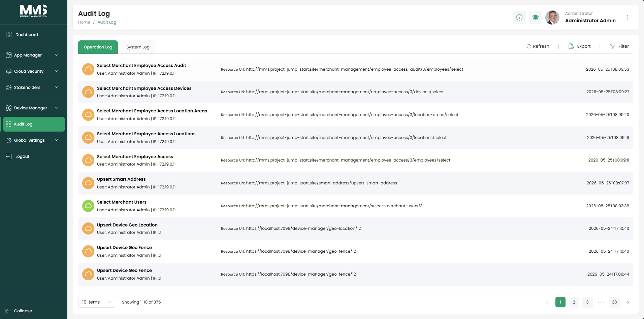Click the employee-access/3/devices/select resource URL

pyautogui.click(x=345, y=92)
